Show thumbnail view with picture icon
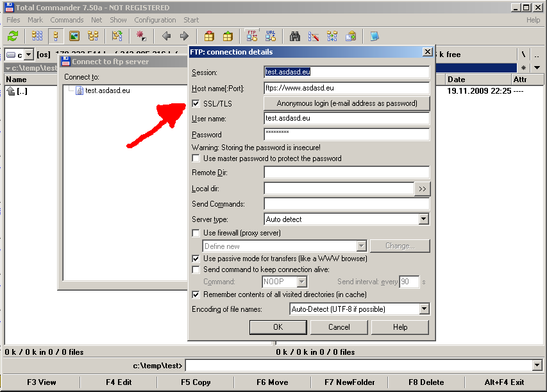This screenshot has width=547, height=392. pos(74,36)
